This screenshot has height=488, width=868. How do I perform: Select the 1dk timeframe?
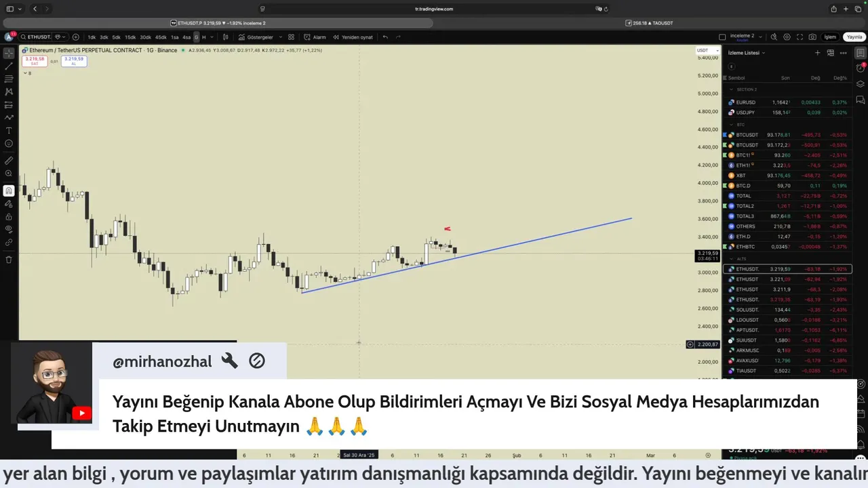click(x=92, y=37)
